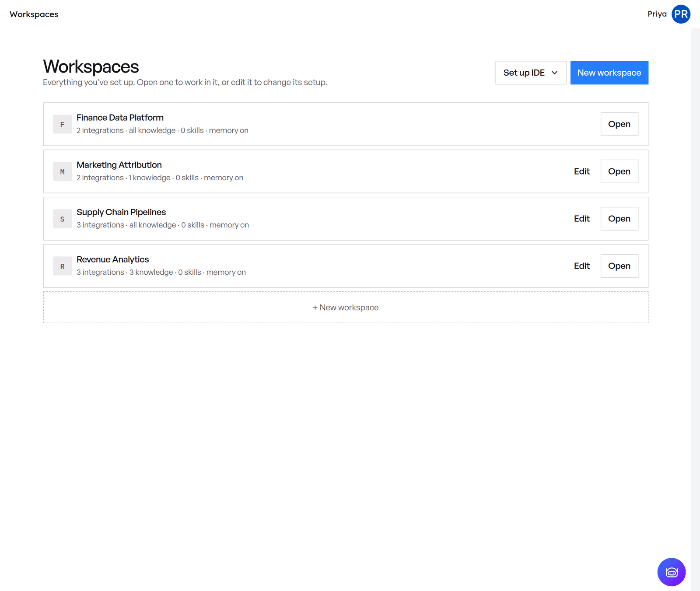Edit the Marketing Attribution workspace
Image resolution: width=700 pixels, height=591 pixels.
pos(581,171)
